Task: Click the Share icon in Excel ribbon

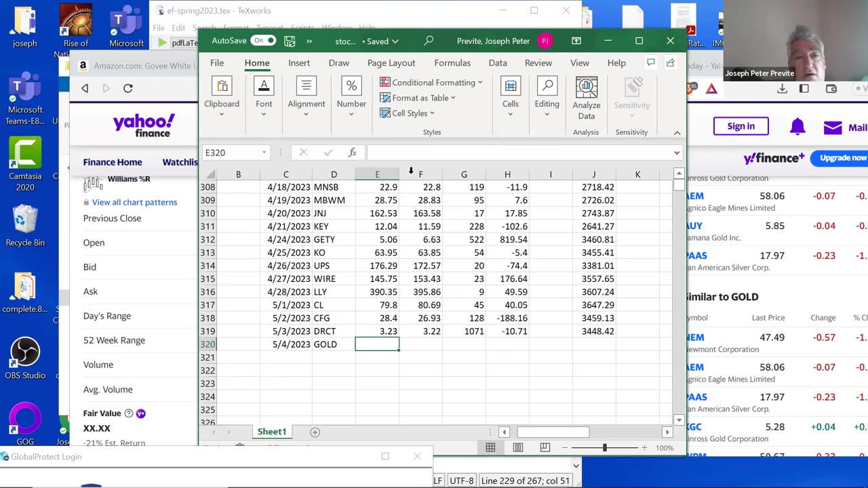Action: point(670,62)
